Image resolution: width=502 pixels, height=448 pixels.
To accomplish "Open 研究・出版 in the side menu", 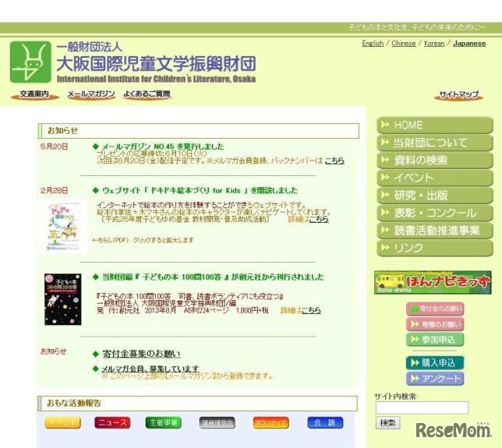I will pos(435,196).
